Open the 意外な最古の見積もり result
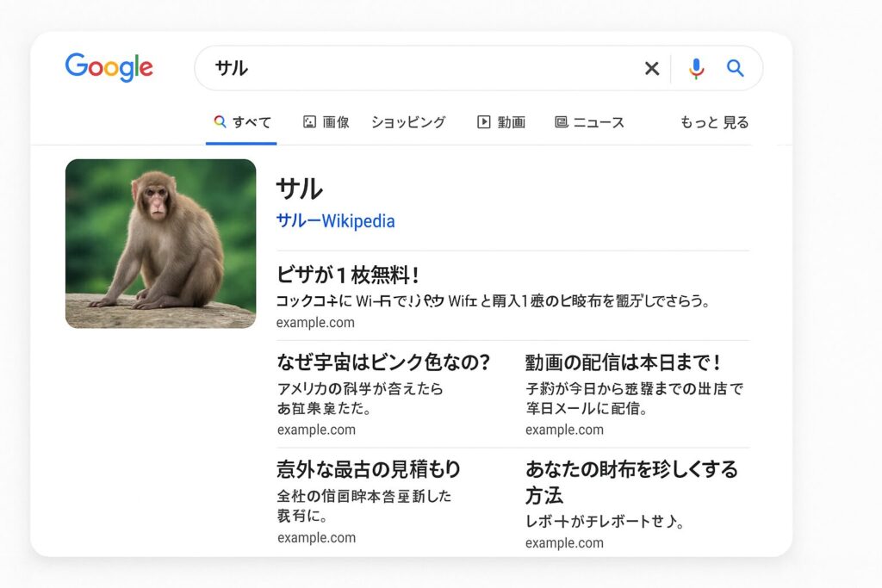 [369, 469]
